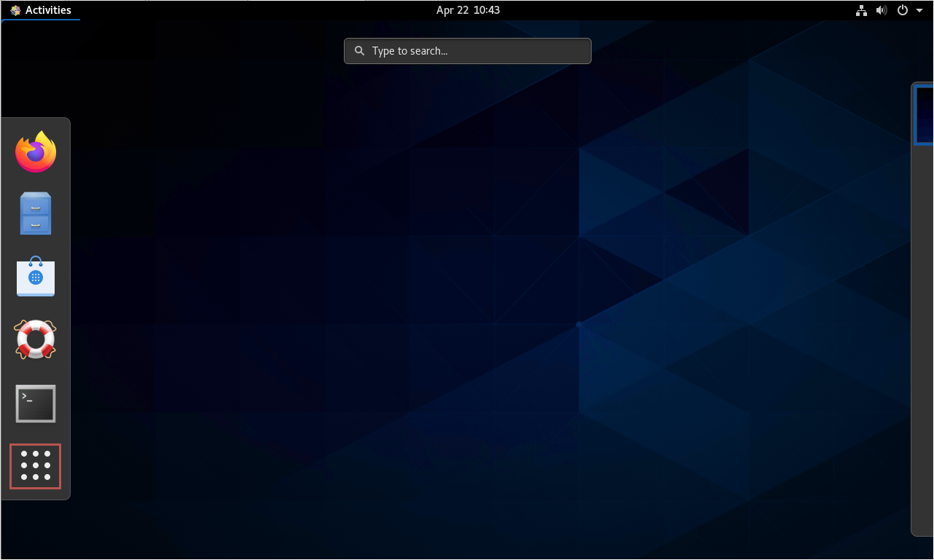Focus the Type to search field
The height and width of the screenshot is (560, 934).
click(x=468, y=51)
